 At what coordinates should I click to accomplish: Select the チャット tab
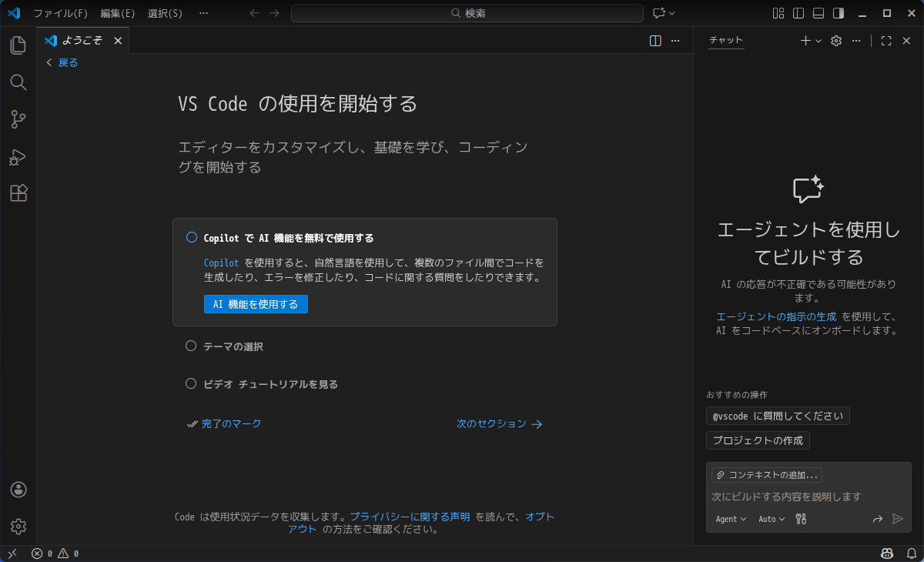pyautogui.click(x=726, y=41)
